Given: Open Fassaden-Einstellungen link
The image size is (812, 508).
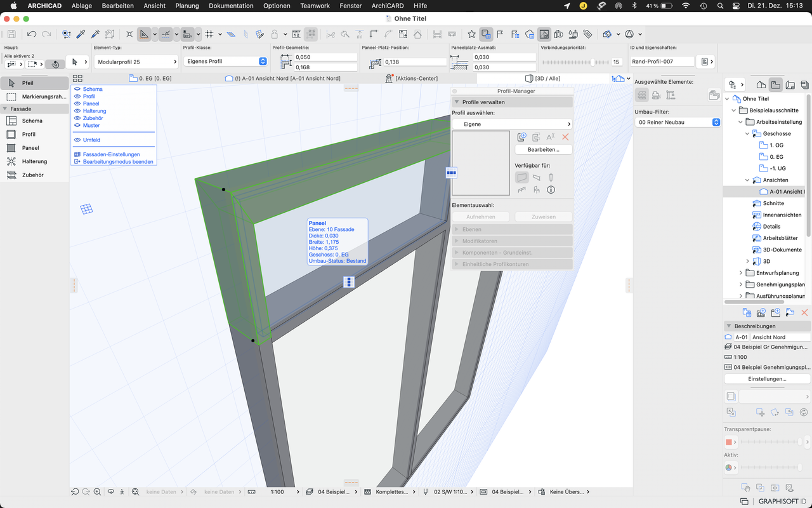Looking at the screenshot, I should (x=111, y=154).
